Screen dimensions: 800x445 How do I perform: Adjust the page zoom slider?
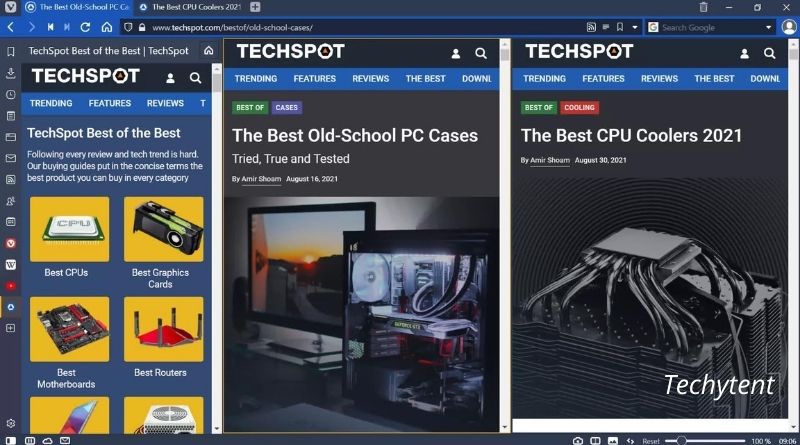(x=706, y=440)
